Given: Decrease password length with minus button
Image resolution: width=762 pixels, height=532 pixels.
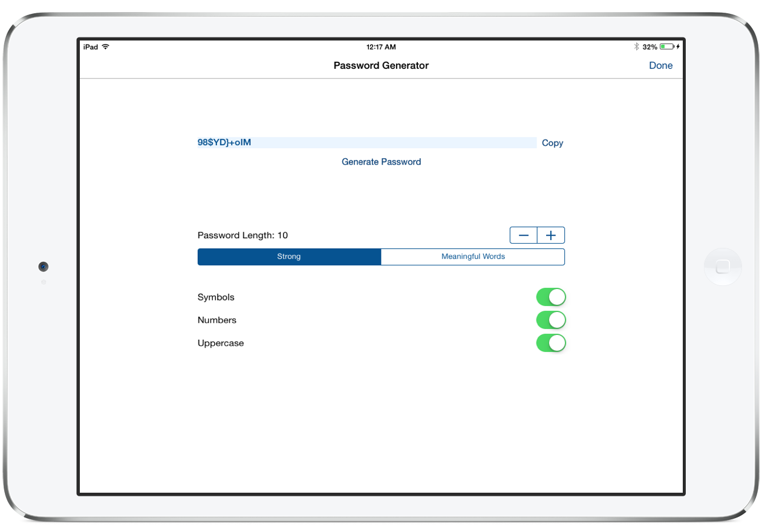Looking at the screenshot, I should (x=524, y=235).
